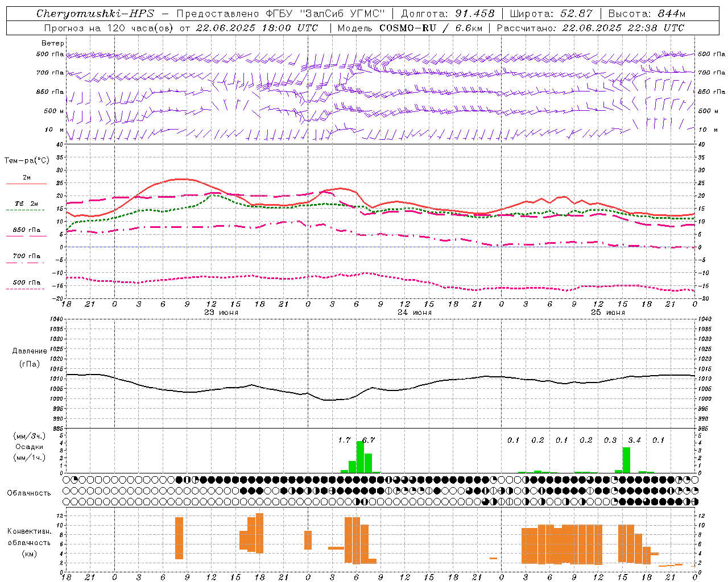Click the dashed line sample under 'Td 2м'

pyautogui.click(x=26, y=210)
